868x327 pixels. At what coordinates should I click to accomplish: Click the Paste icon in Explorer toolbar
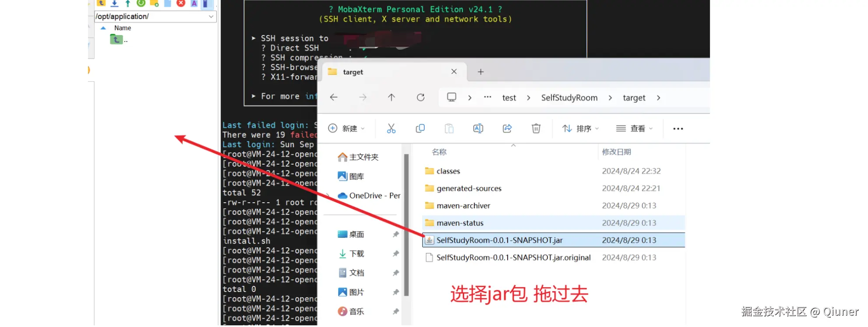point(449,128)
